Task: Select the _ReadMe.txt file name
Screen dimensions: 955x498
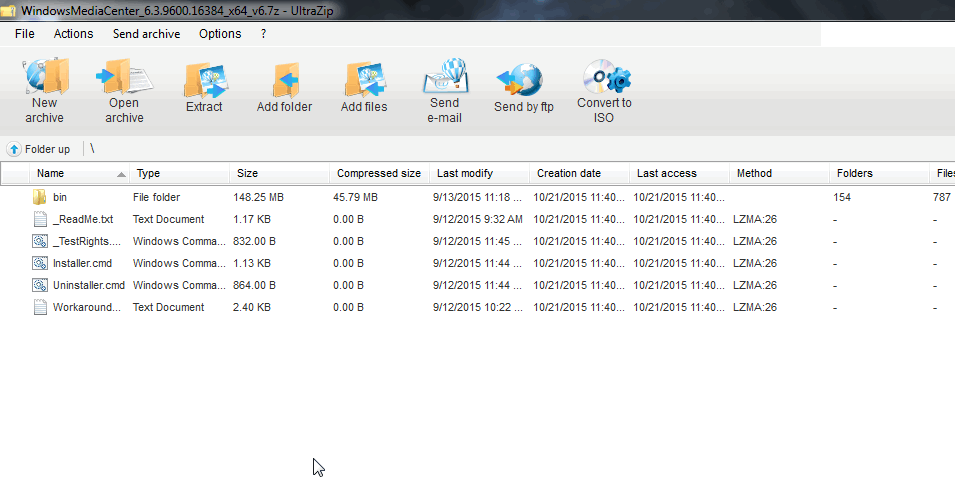Action: tap(83, 219)
